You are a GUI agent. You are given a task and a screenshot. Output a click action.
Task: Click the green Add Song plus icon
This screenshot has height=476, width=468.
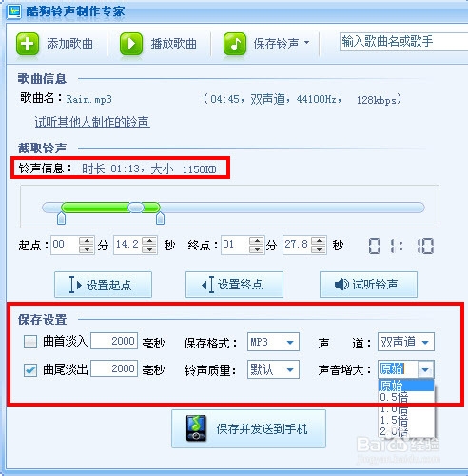28,44
